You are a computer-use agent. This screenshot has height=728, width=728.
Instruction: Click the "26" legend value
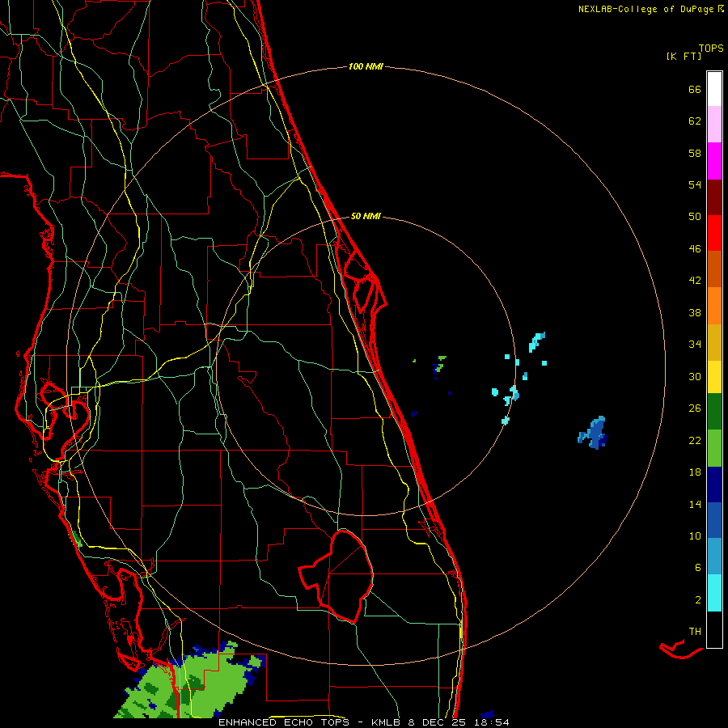point(695,408)
